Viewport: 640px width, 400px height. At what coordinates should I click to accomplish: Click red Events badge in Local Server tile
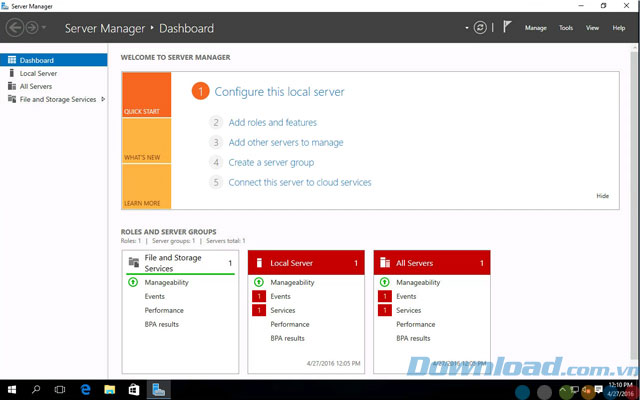click(x=259, y=296)
